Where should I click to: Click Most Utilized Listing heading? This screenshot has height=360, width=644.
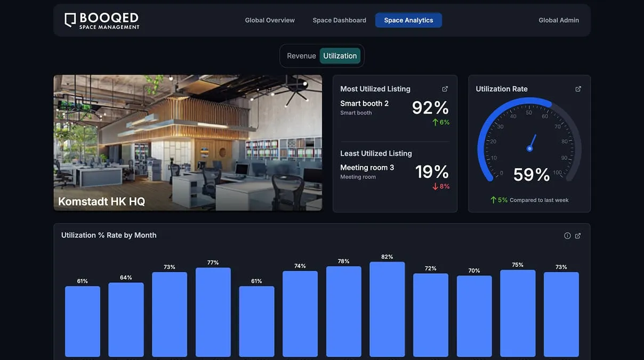[375, 89]
